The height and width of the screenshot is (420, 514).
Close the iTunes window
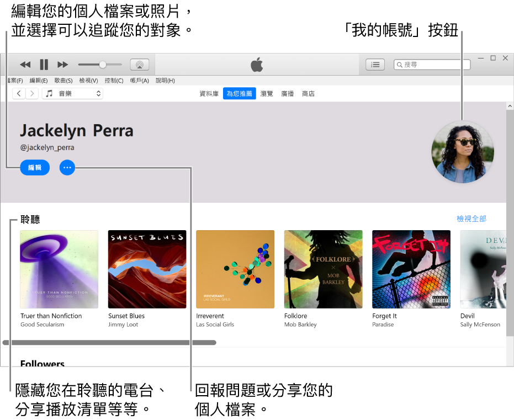(506, 58)
